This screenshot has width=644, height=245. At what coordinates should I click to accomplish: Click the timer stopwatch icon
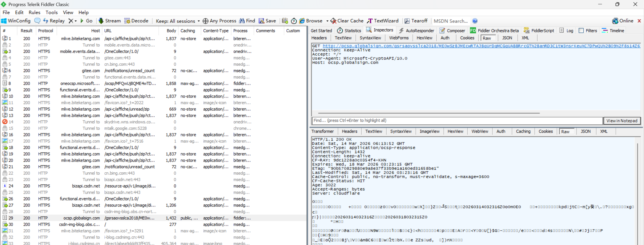coord(294,21)
